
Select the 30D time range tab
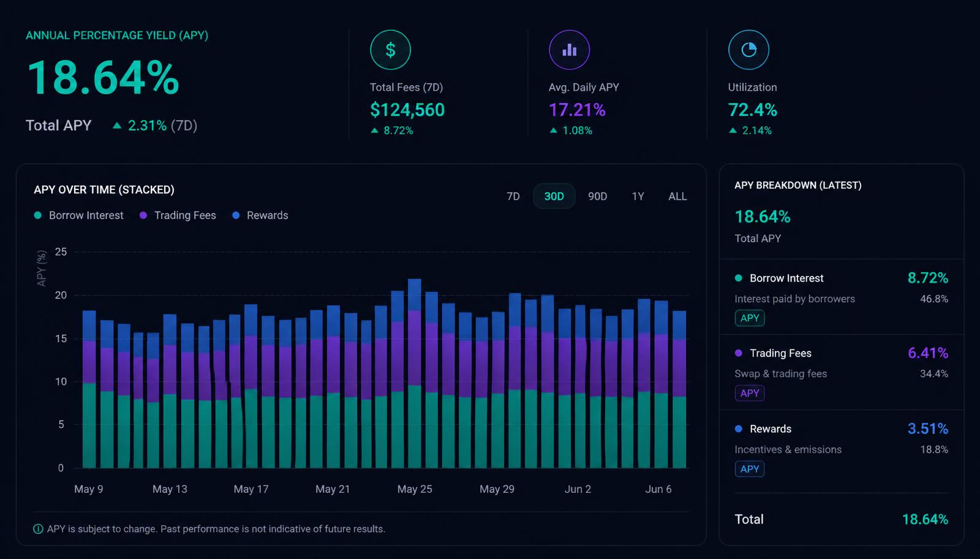[554, 196]
